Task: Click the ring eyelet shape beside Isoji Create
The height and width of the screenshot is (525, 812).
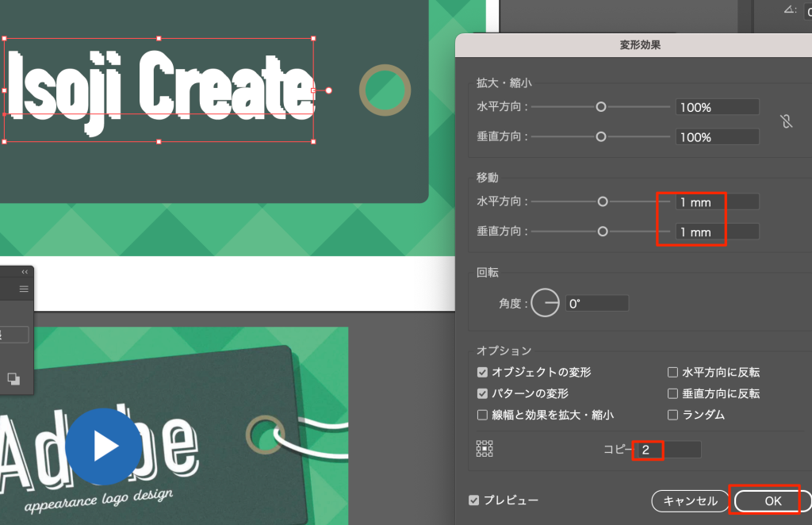Action: tap(385, 90)
